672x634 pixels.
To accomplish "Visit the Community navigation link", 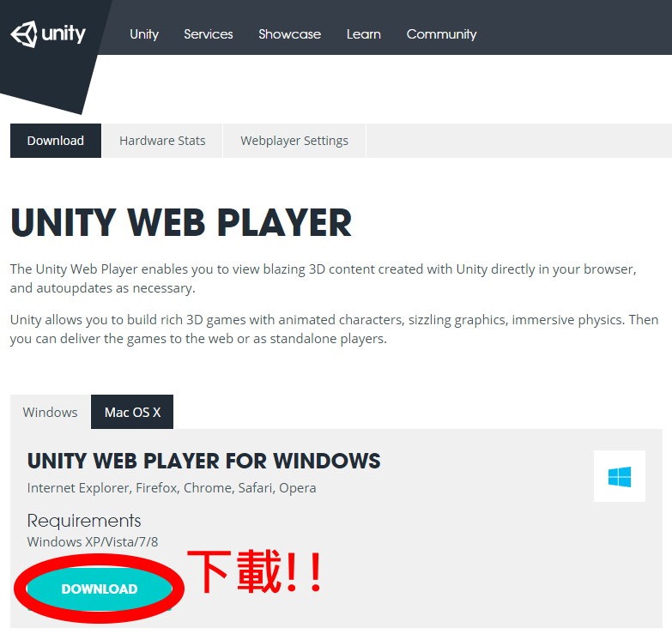I will pos(441,34).
